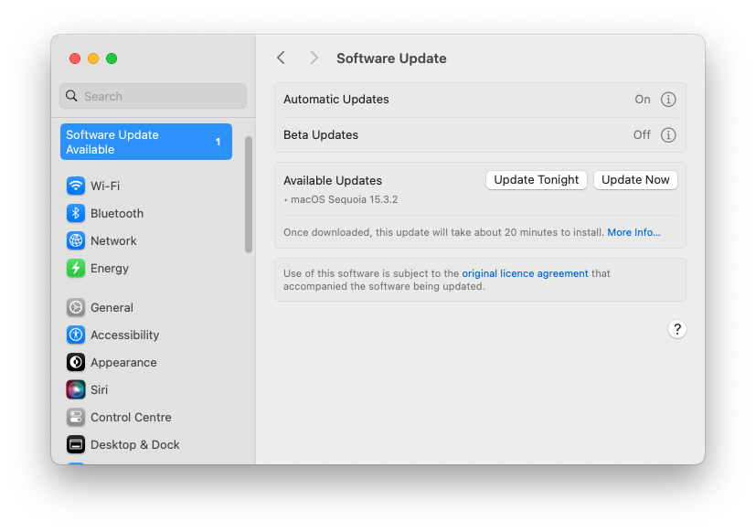756x532 pixels.
Task: Select the Bluetooth icon in the sidebar
Action: point(76,213)
